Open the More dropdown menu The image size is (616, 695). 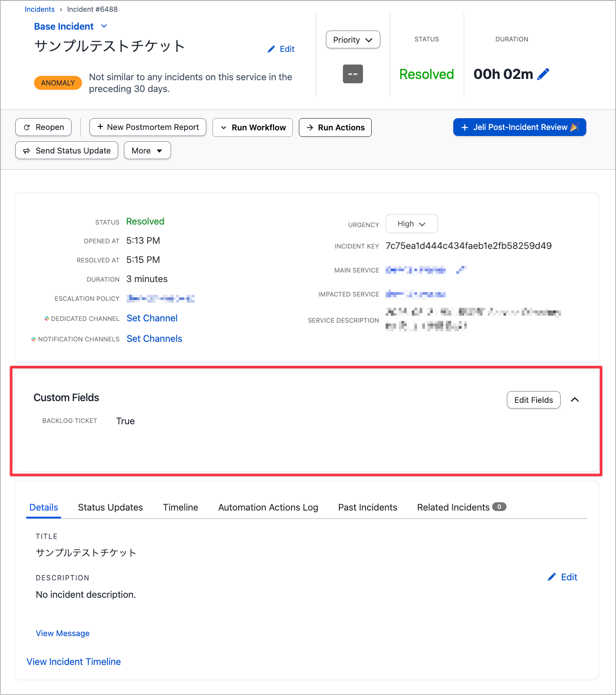(147, 150)
